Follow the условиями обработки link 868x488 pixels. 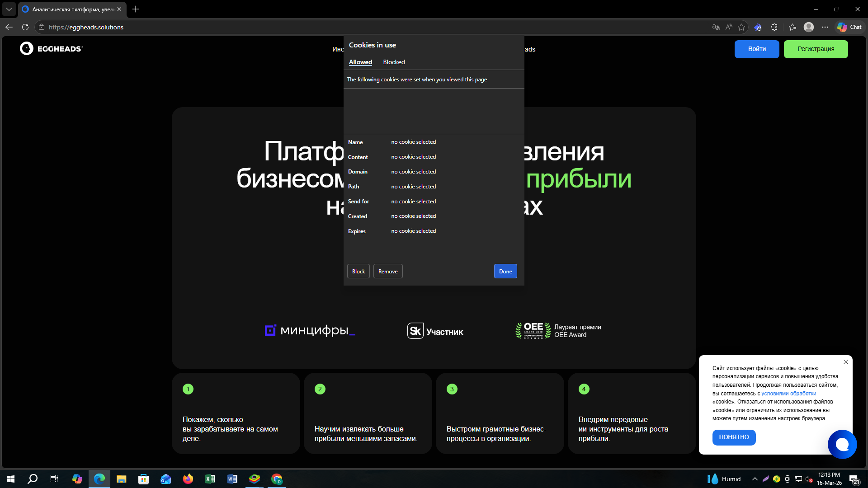coord(788,394)
